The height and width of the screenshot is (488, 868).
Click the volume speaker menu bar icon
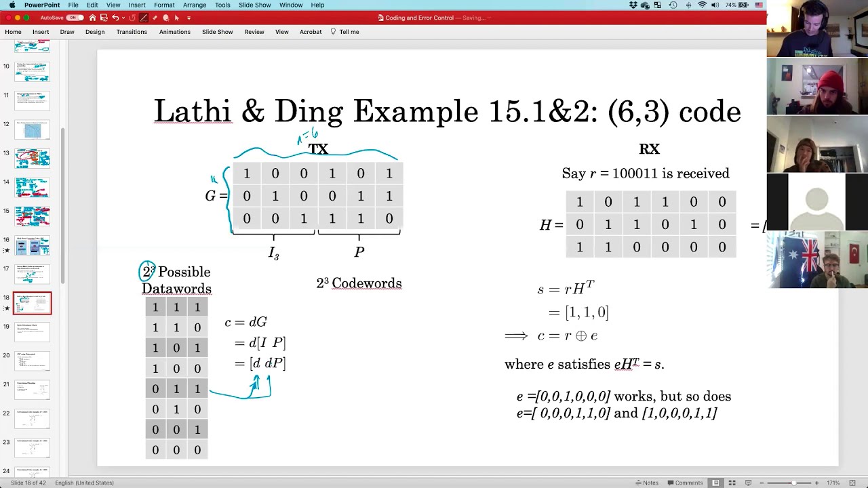click(x=715, y=5)
